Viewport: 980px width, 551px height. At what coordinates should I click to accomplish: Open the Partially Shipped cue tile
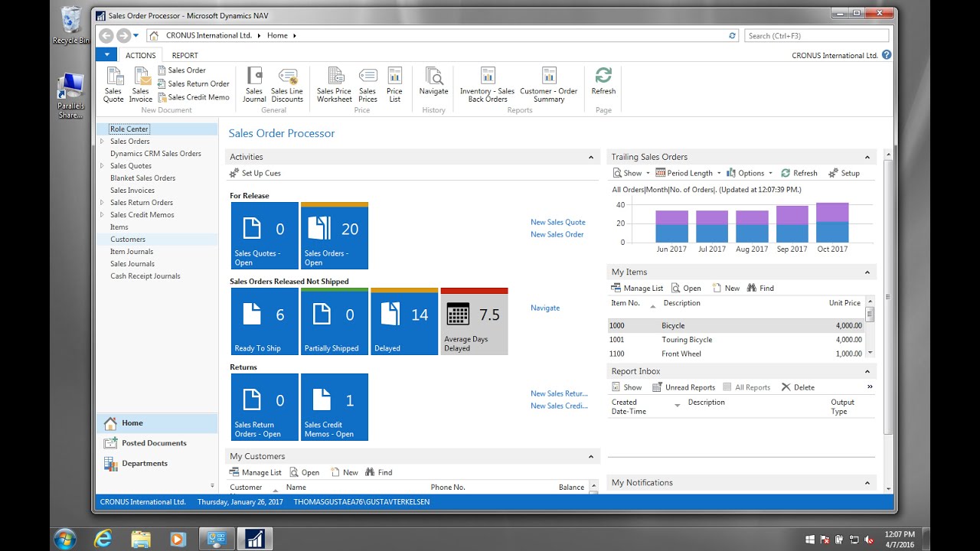coord(335,321)
